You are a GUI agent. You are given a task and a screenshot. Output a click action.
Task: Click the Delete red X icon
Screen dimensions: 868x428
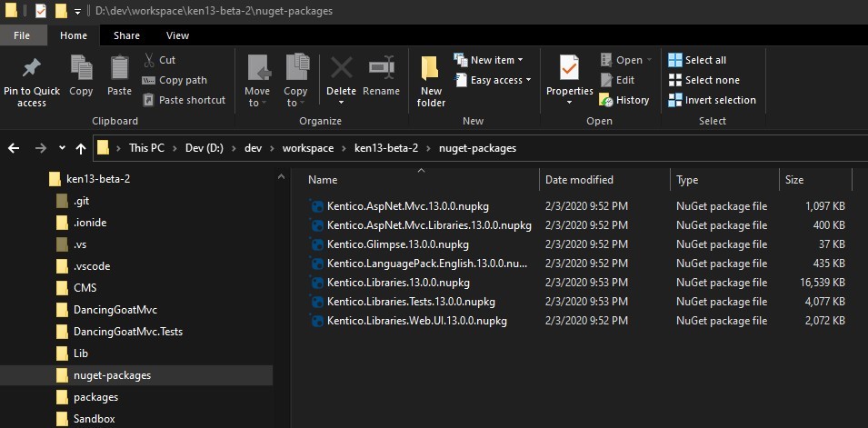(342, 68)
